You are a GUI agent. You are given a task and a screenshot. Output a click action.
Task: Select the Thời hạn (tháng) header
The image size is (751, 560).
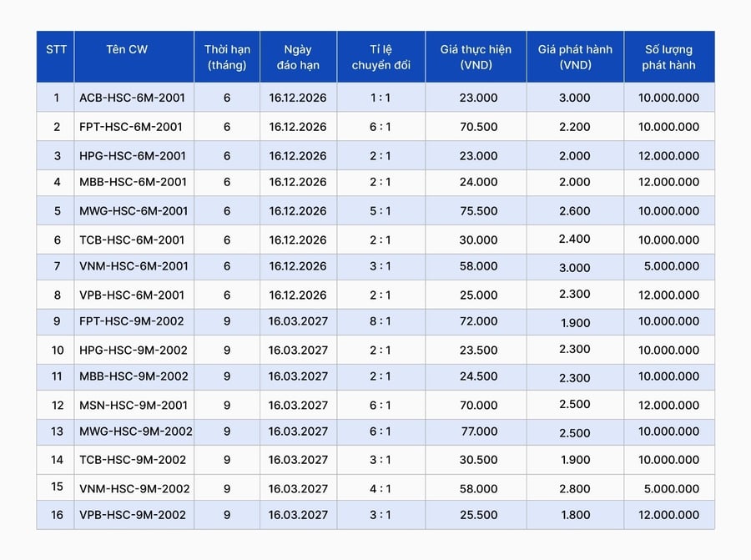[227, 57]
